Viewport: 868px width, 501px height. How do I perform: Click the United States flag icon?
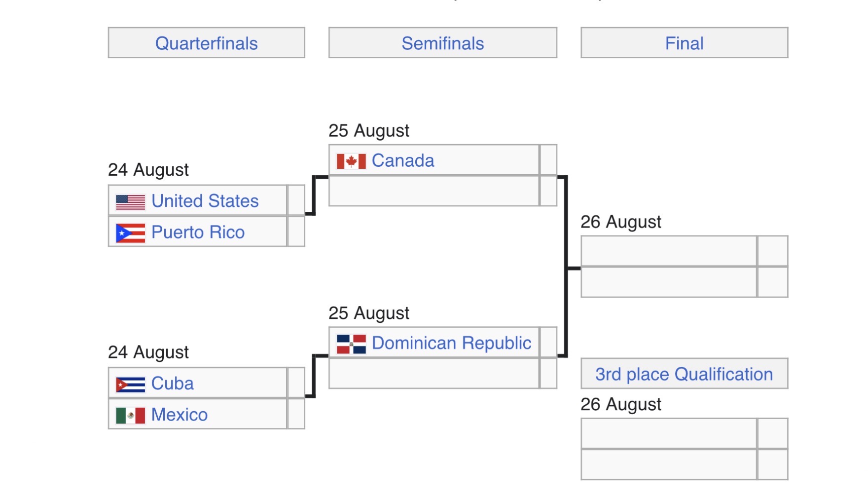click(131, 202)
